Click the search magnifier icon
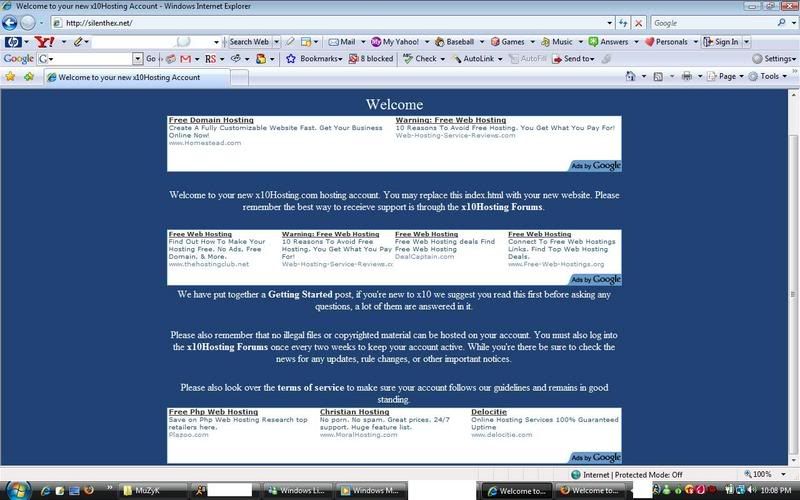The width and height of the screenshot is (800, 500). click(x=781, y=23)
